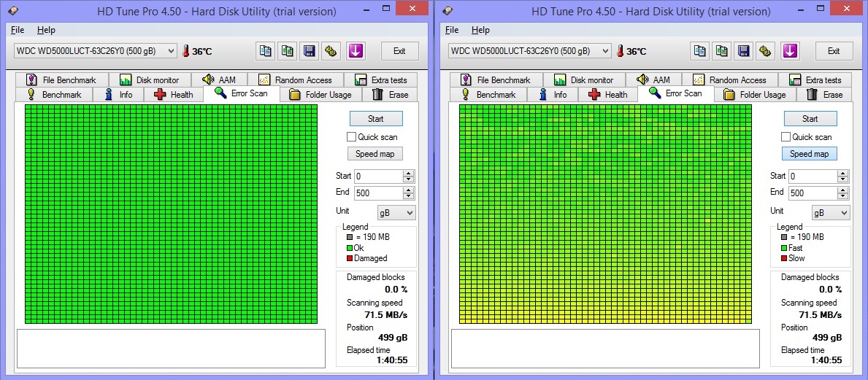The height and width of the screenshot is (380, 868).
Task: Click red Damaged legend swatch in left window
Action: (x=349, y=258)
